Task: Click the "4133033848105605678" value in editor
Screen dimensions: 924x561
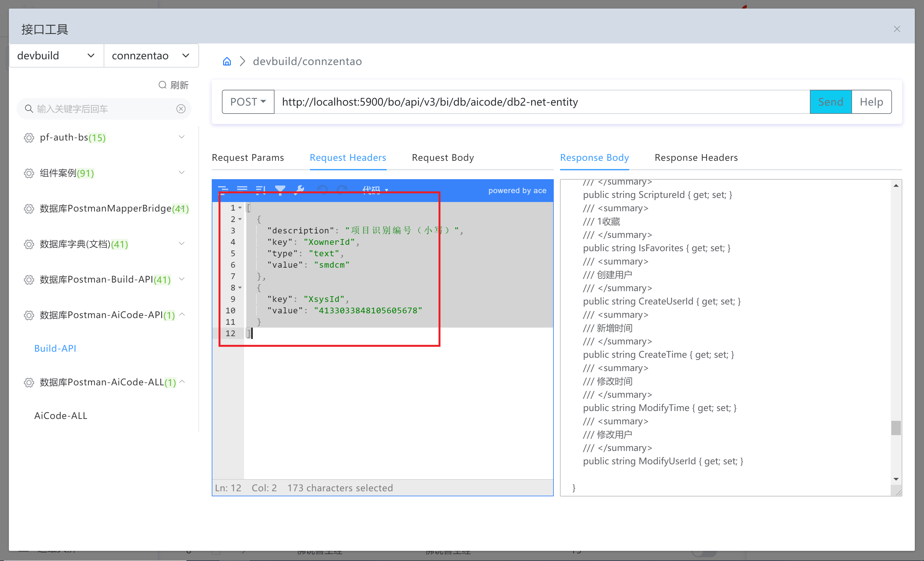Action: [x=368, y=310]
